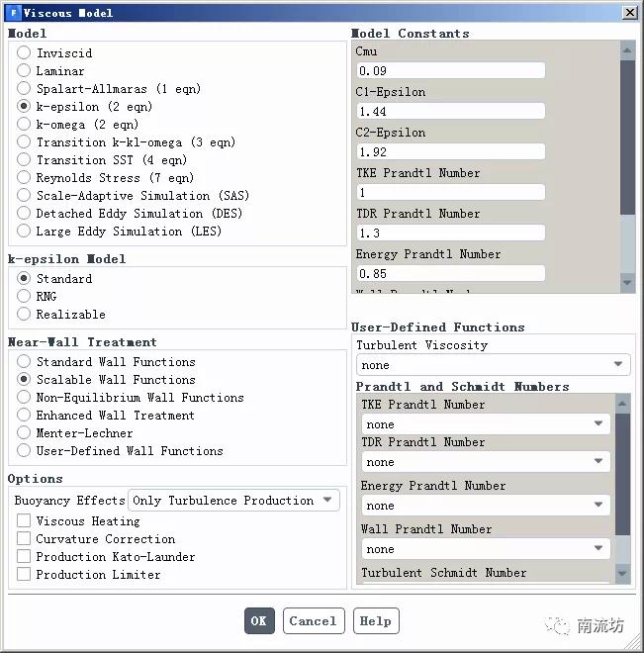Select Enhanced Wall Treatment
Viewport: 644px width, 653px height.
coord(24,416)
